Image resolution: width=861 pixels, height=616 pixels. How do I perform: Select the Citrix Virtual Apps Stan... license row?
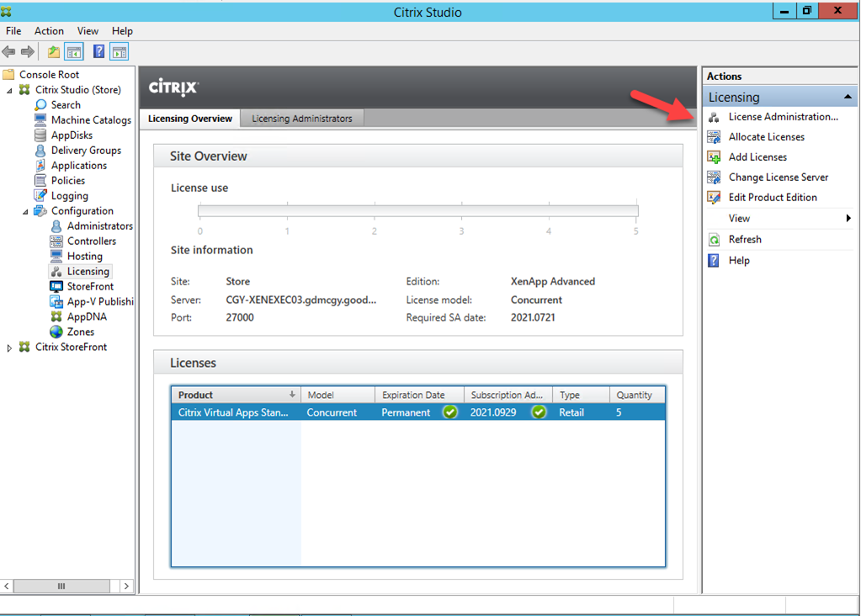418,412
